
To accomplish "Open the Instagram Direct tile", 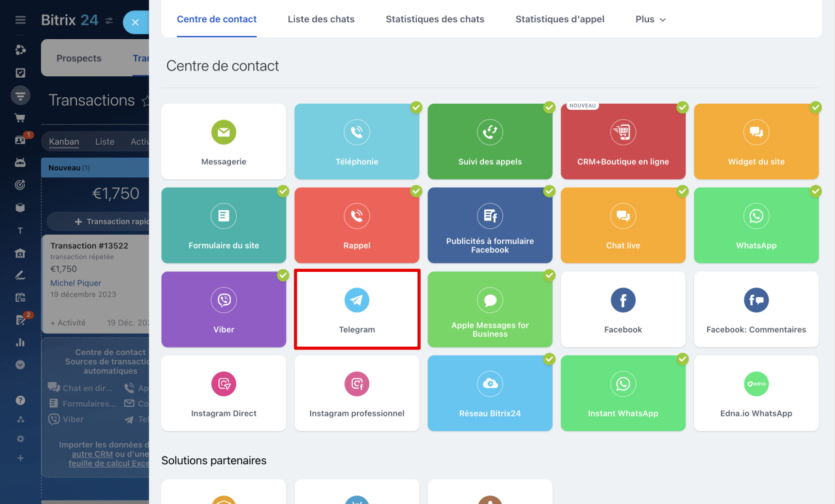I will [224, 393].
